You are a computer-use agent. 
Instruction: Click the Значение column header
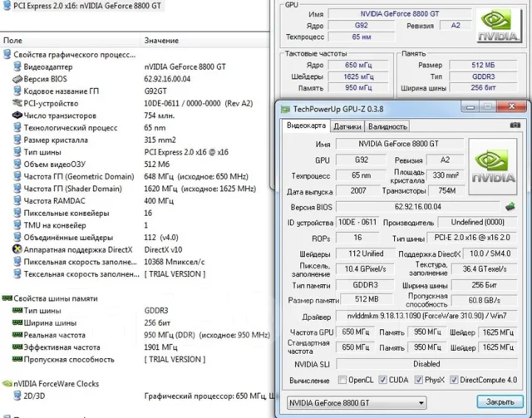[x=161, y=41]
